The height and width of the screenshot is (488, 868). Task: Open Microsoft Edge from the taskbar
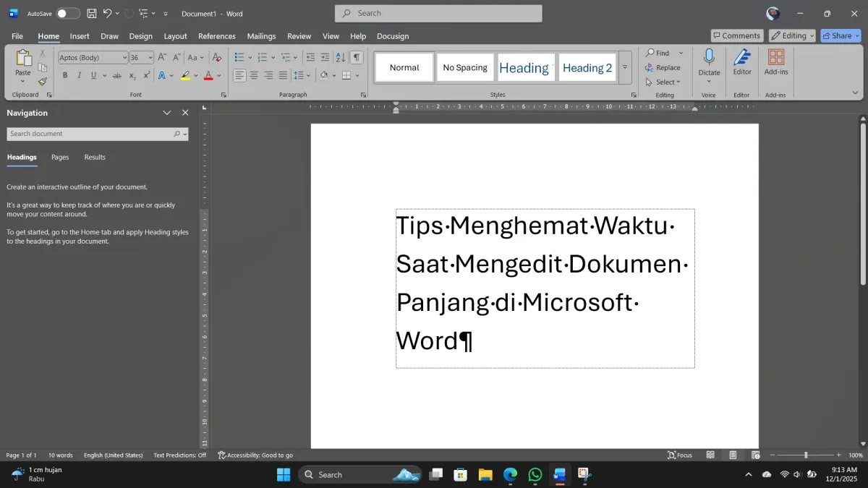point(510,474)
